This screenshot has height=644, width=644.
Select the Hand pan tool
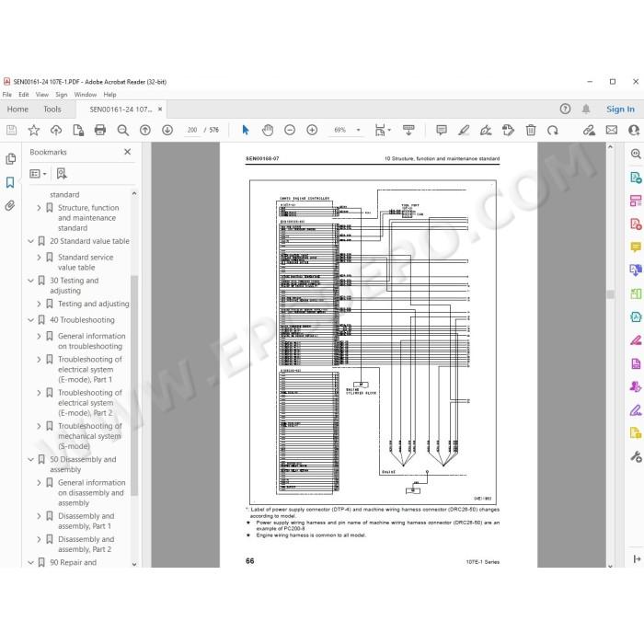pos(268,131)
